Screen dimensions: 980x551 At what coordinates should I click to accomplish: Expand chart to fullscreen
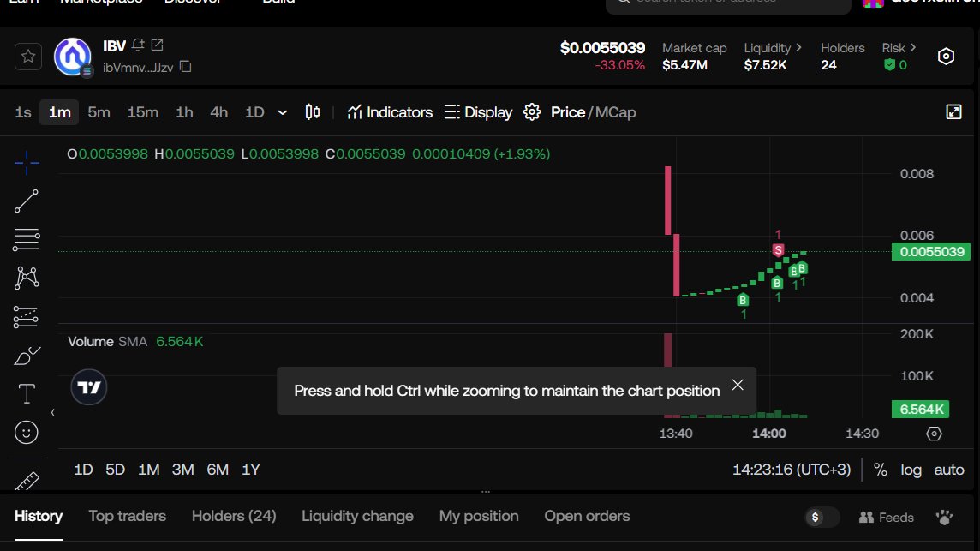pos(953,112)
